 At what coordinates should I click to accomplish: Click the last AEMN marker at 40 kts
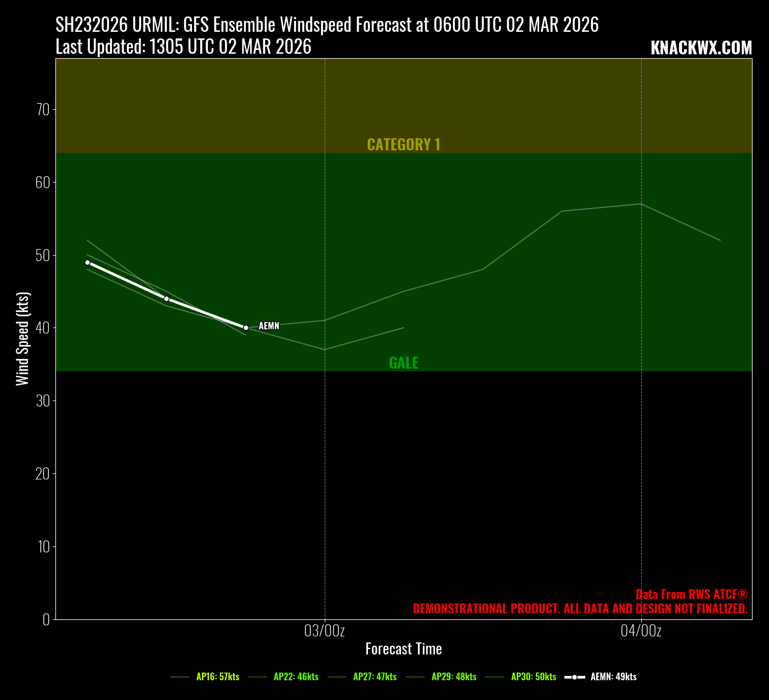246,328
